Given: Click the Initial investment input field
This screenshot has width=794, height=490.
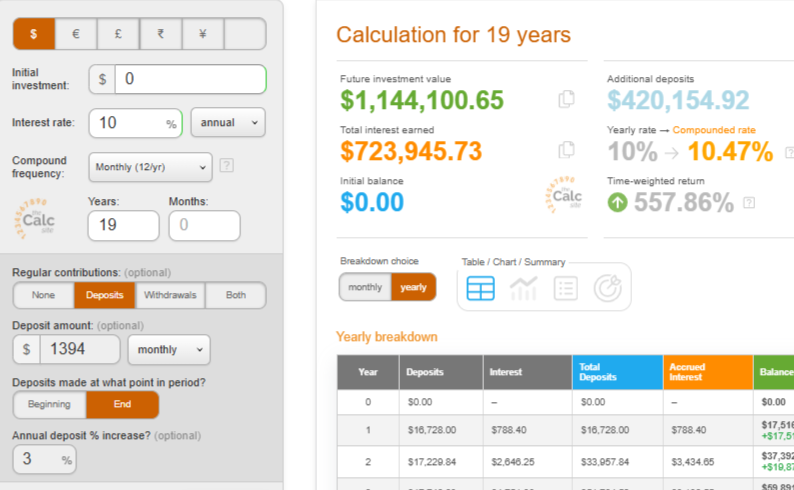Looking at the screenshot, I should click(190, 79).
